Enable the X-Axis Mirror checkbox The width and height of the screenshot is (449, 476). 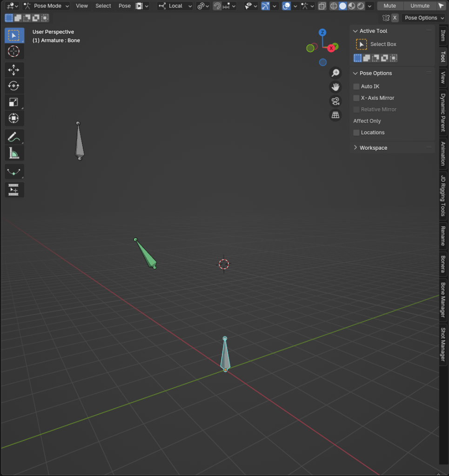(x=356, y=98)
